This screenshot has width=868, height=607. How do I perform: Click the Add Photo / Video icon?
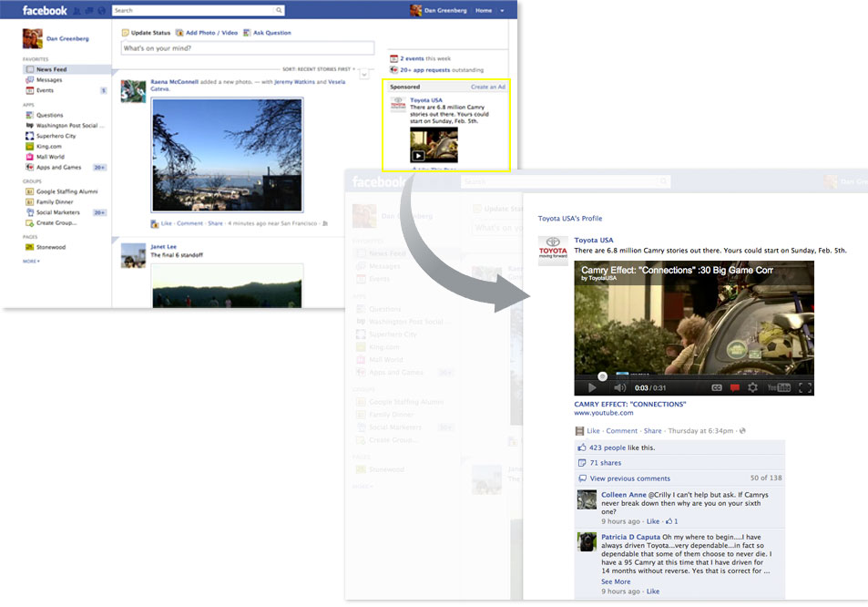tap(180, 33)
